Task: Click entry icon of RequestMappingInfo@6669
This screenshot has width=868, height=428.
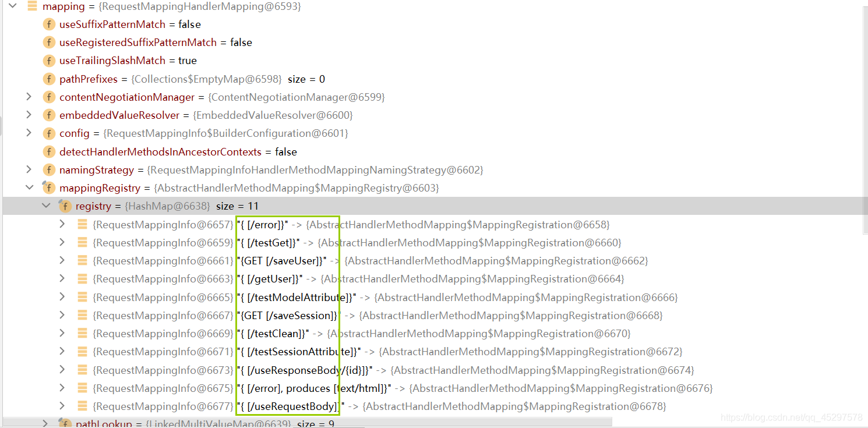Action: pyautogui.click(x=82, y=333)
